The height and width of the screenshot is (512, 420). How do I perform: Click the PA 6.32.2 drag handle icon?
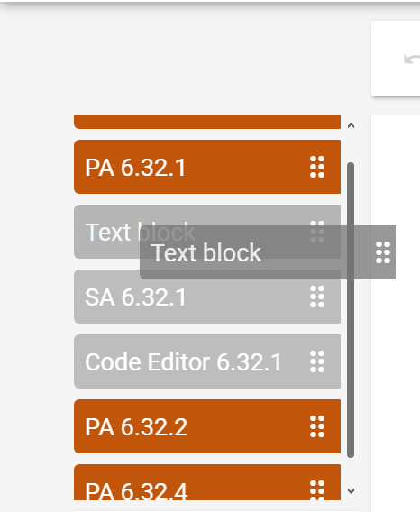coord(317,426)
